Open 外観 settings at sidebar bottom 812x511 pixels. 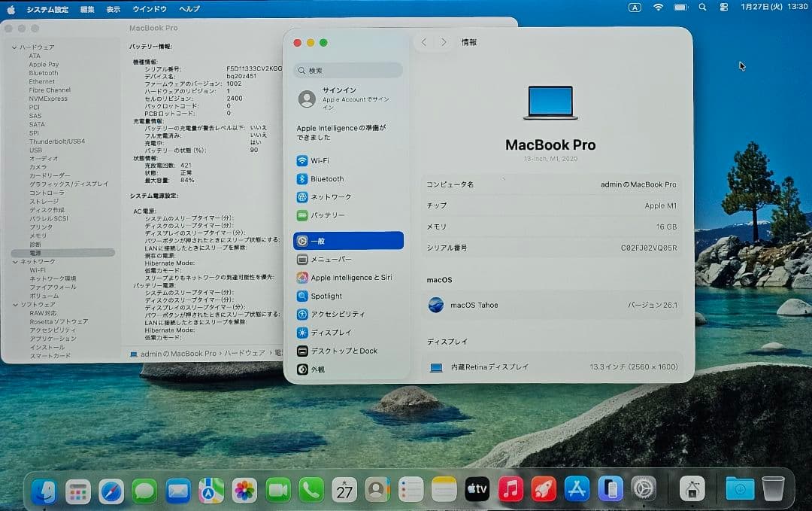click(x=317, y=370)
